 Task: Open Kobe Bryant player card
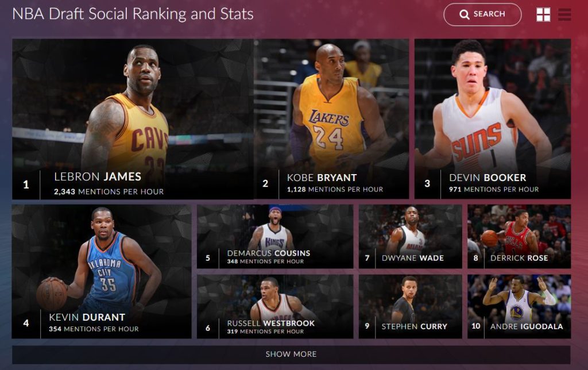pos(331,119)
